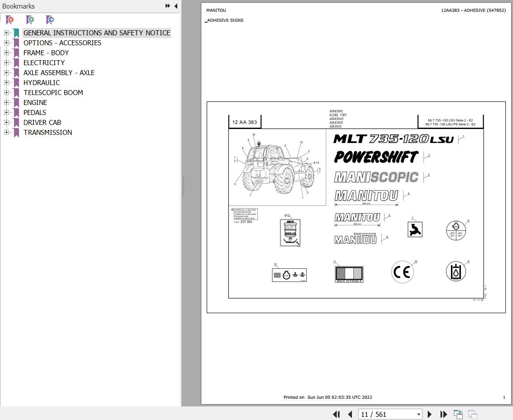The height and width of the screenshot is (420, 513).
Task: Select the AXLE ASSEMBLY - AXLE bookmark
Action: [59, 73]
